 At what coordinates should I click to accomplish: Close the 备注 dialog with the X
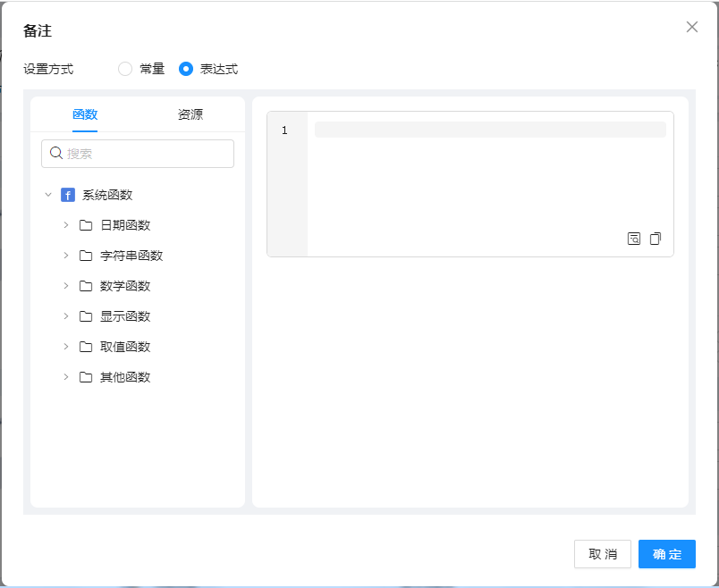pos(691,27)
